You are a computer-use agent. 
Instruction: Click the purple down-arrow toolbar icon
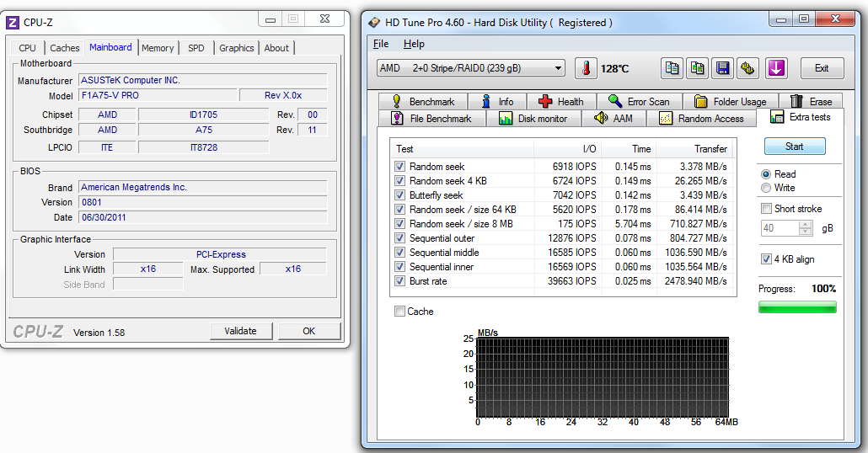[776, 68]
